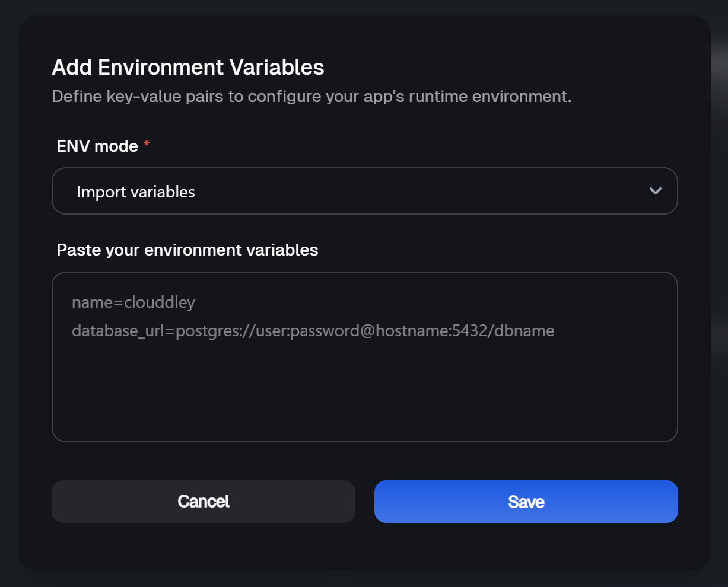Click the red required asterisk beside ENV mode
This screenshot has width=728, height=587.
point(146,143)
